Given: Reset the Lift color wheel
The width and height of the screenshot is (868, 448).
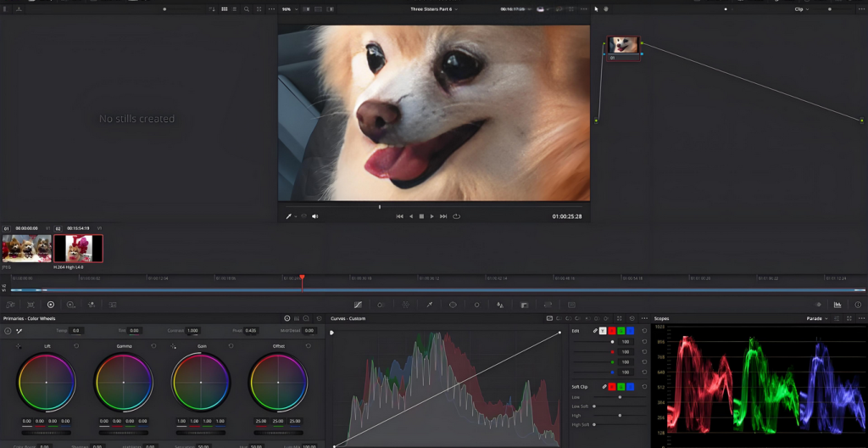Looking at the screenshot, I should point(76,346).
